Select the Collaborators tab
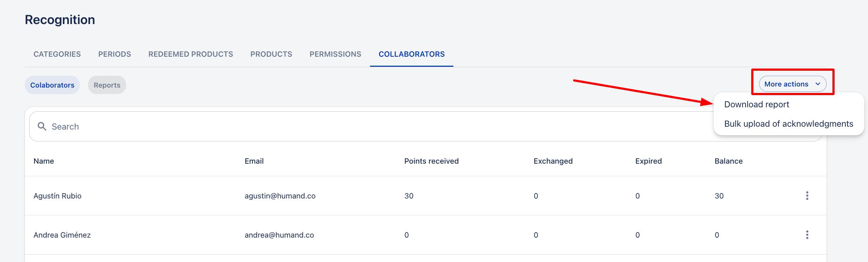Screen dimensions: 868x262 pyautogui.click(x=412, y=54)
